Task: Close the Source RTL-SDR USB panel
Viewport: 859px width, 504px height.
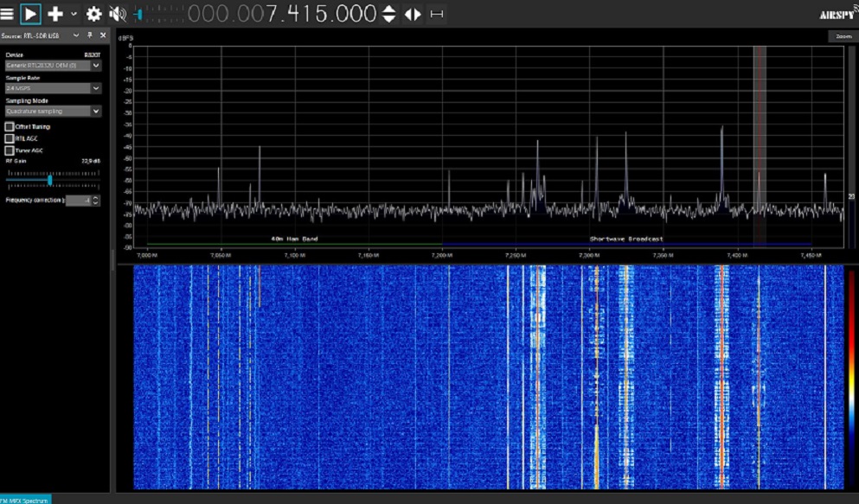Action: coord(104,35)
